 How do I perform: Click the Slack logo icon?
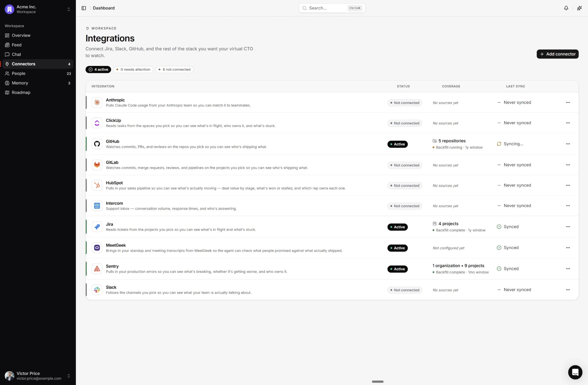coord(97,290)
